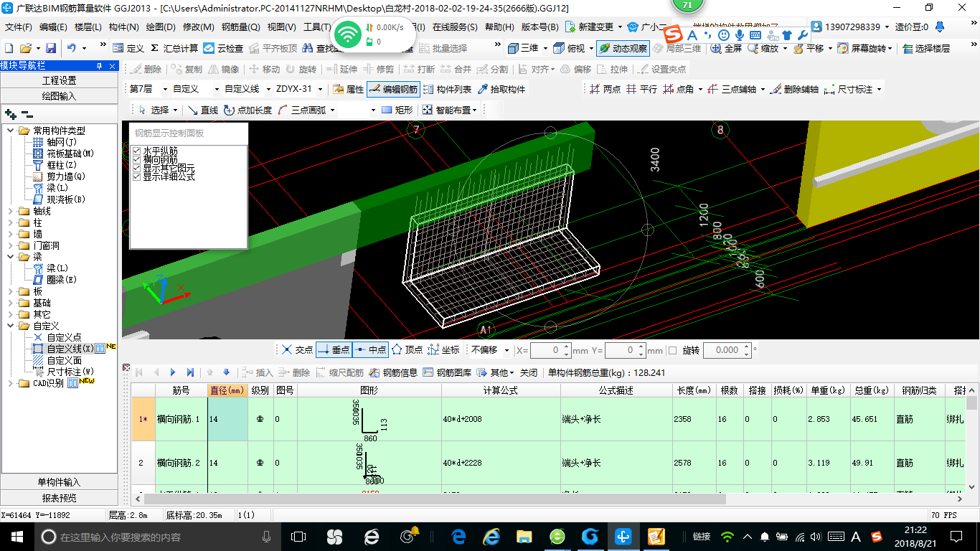
Task: Click 平行 parallel axis tool
Action: [641, 89]
